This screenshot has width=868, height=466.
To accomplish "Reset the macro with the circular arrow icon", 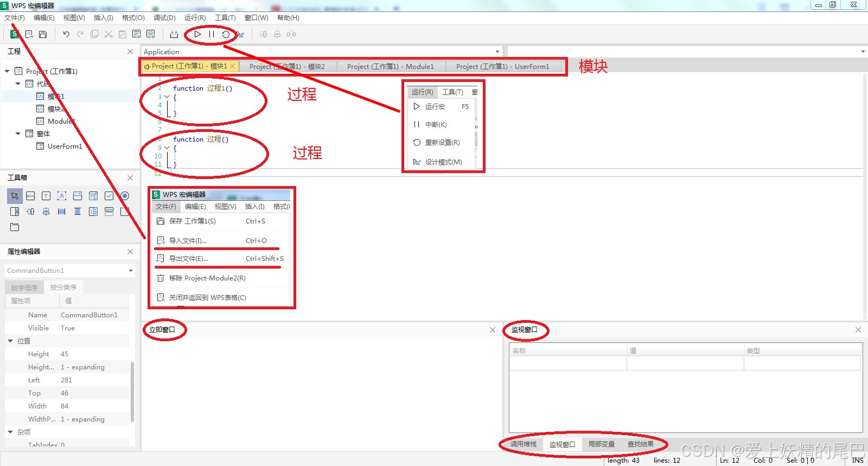I will click(226, 34).
